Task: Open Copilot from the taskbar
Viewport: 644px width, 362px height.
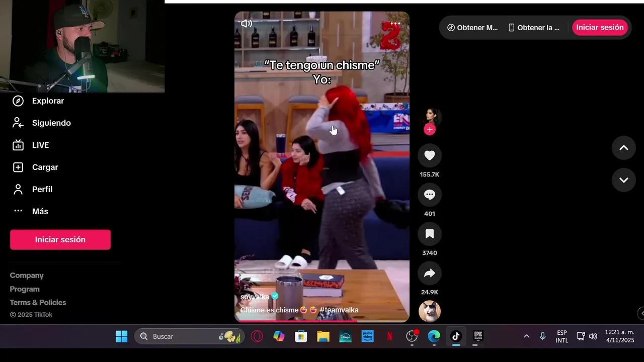Action: pyautogui.click(x=279, y=336)
